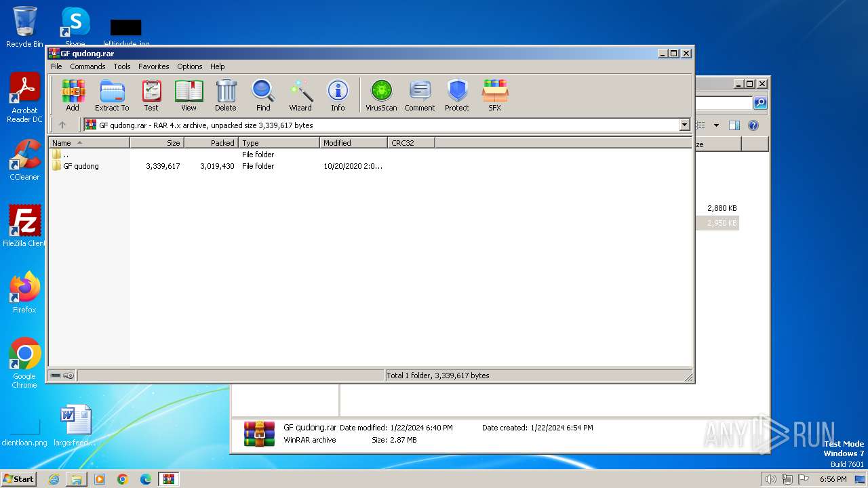Open the Options menu

(x=190, y=66)
